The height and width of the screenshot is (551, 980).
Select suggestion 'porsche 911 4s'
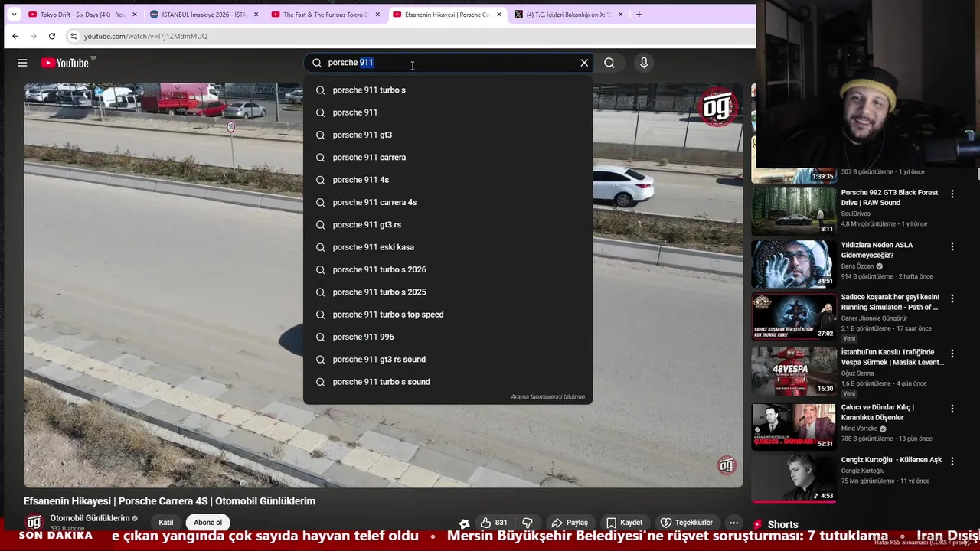[448, 180]
